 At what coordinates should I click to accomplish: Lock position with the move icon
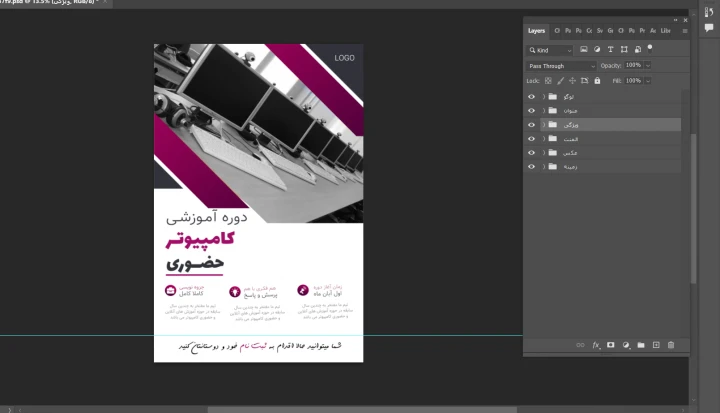(573, 80)
